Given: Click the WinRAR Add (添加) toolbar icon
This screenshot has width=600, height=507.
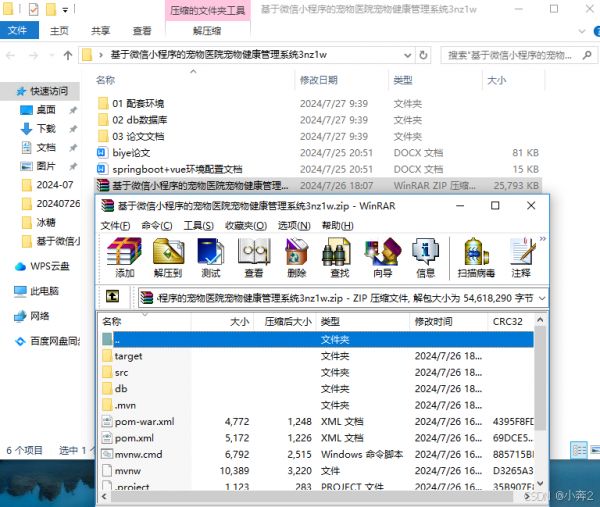Looking at the screenshot, I should [124, 257].
